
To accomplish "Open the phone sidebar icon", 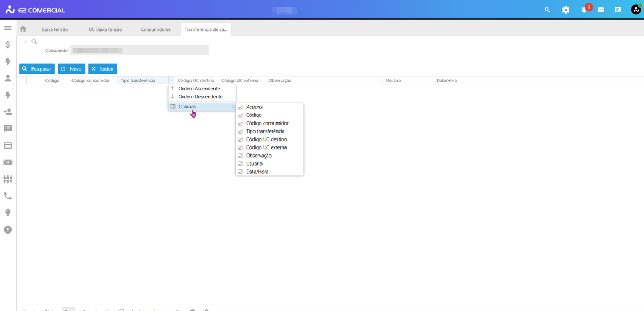I will point(7,196).
